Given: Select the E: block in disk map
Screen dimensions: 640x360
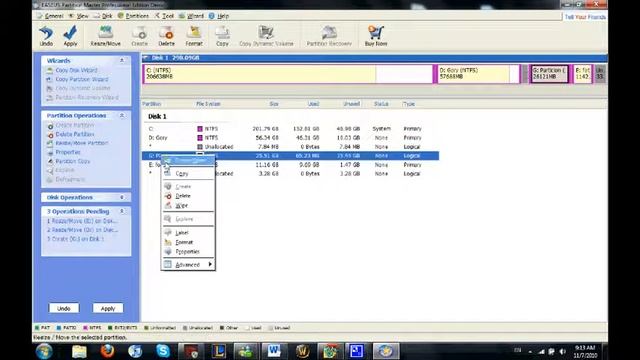Looking at the screenshot, I should tap(582, 74).
